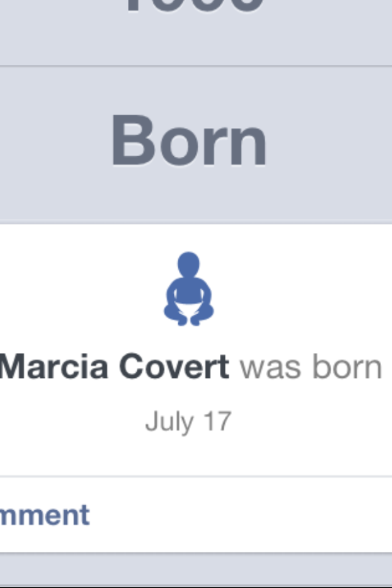
Task: Click the "was born" event text
Action: pos(311,367)
